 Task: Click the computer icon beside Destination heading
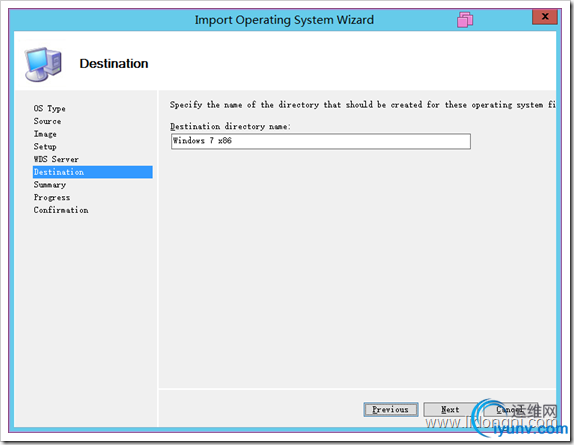coord(43,64)
